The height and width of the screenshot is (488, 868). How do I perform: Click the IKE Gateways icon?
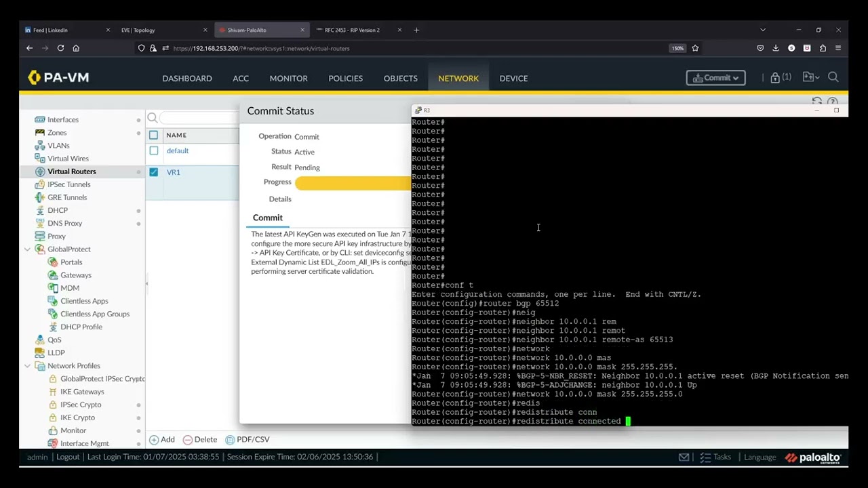pos(53,392)
